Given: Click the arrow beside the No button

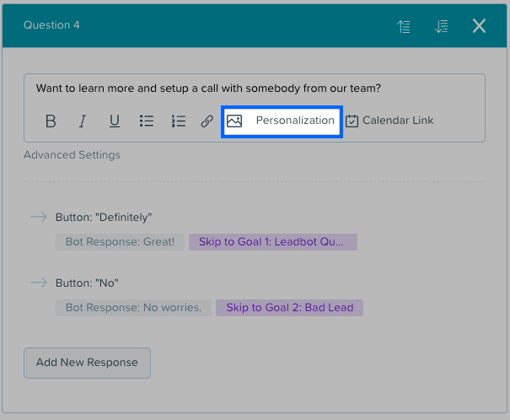Looking at the screenshot, I should click(39, 283).
